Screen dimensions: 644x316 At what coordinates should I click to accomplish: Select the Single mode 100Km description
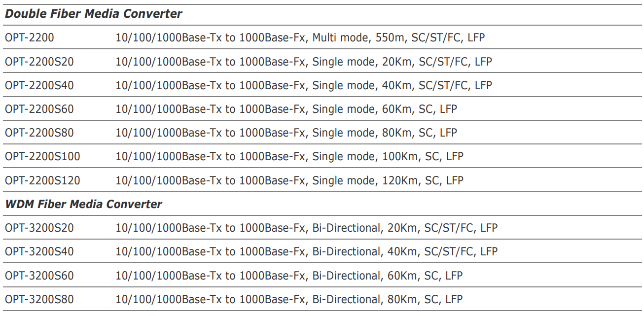pyautogui.click(x=289, y=157)
